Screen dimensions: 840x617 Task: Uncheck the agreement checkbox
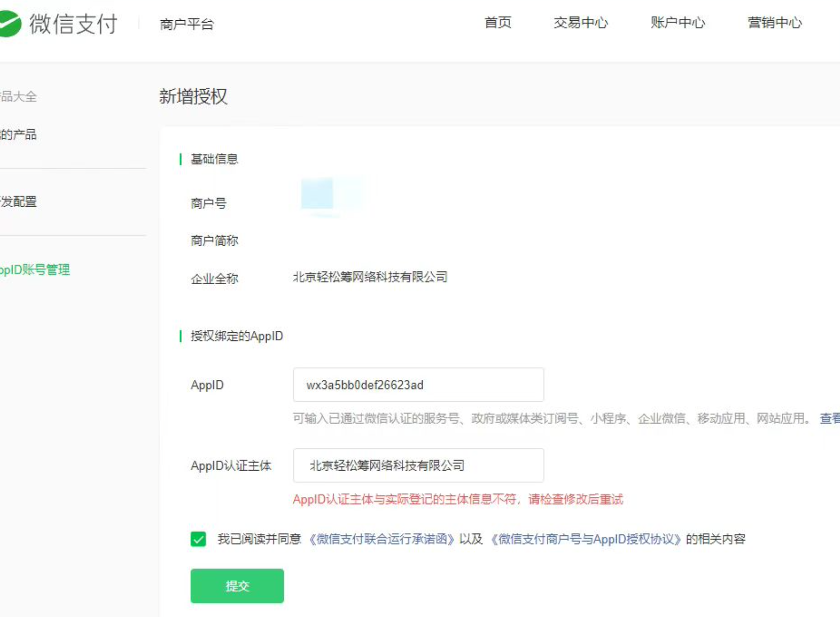tap(199, 539)
